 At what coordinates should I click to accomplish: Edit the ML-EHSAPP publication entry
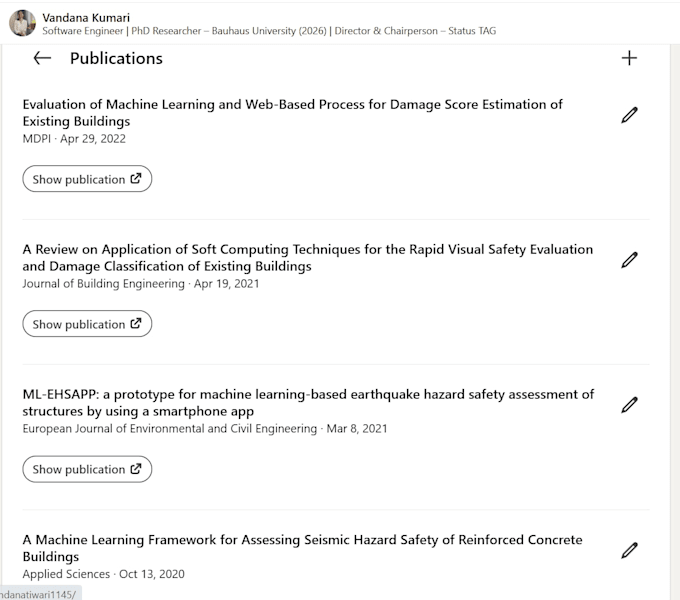629,404
